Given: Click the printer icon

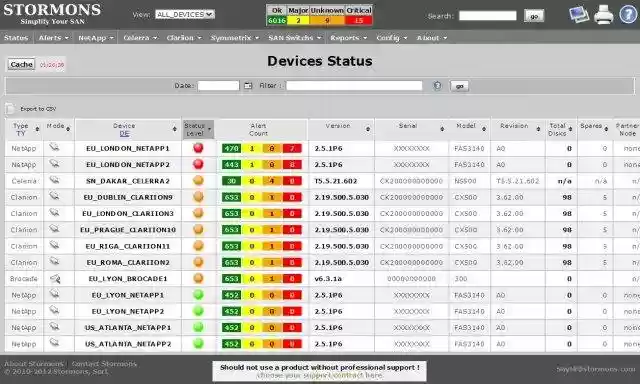Looking at the screenshot, I should click(603, 15).
